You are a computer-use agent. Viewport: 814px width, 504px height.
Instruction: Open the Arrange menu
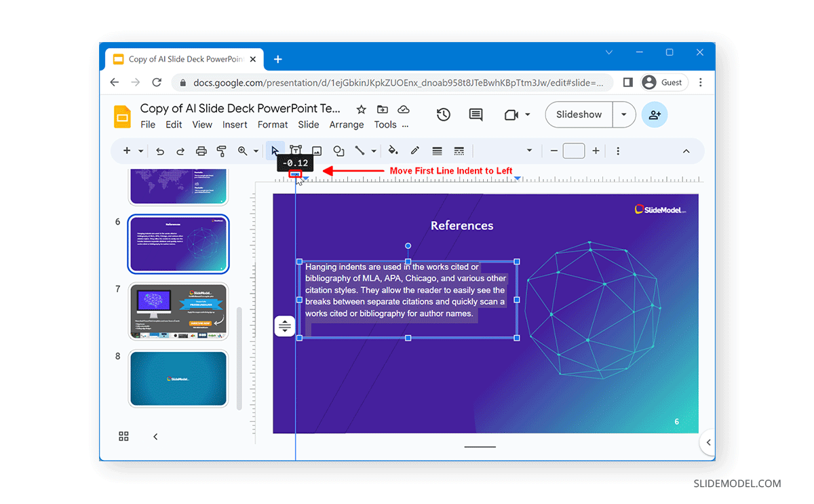tap(347, 125)
